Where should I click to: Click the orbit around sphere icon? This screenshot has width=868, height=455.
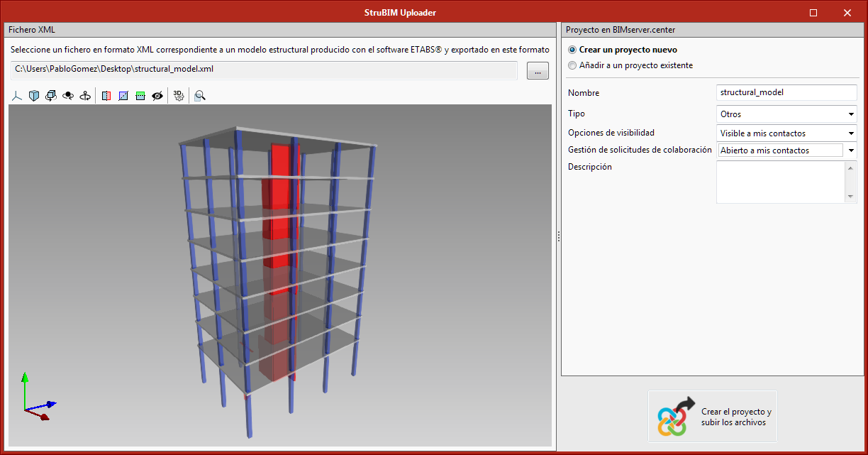click(x=68, y=96)
